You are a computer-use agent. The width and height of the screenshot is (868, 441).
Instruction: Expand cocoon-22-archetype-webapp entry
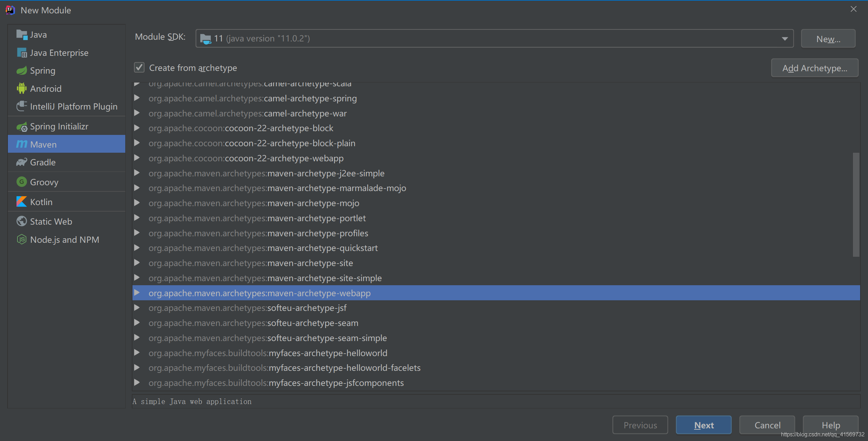click(x=137, y=158)
